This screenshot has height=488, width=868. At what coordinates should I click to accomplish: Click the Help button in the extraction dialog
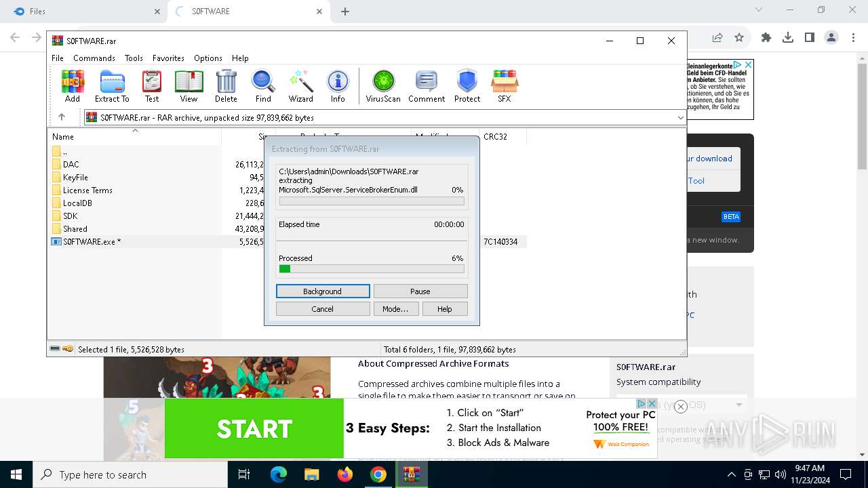445,309
